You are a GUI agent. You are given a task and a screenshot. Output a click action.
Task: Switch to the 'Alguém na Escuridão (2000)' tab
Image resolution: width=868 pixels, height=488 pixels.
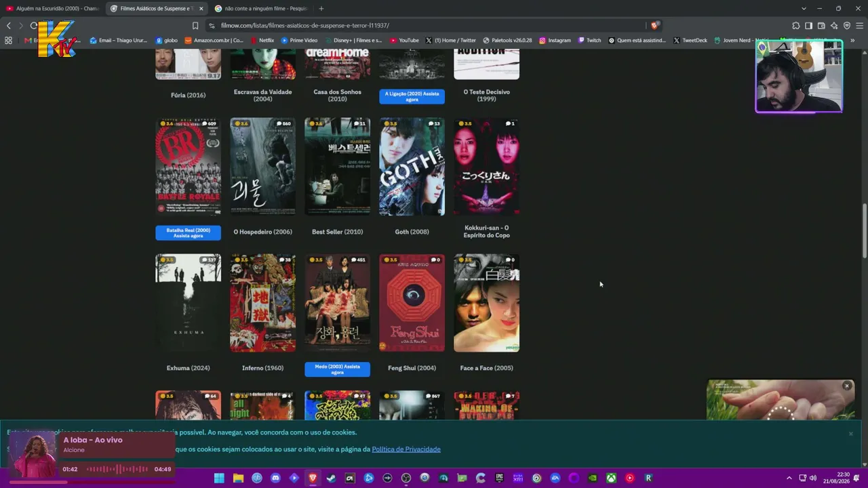pos(52,9)
